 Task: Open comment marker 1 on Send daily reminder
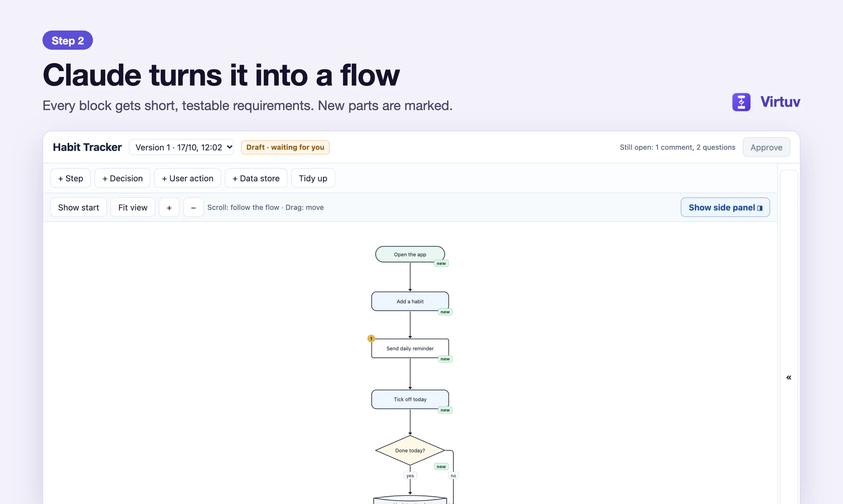point(371,339)
